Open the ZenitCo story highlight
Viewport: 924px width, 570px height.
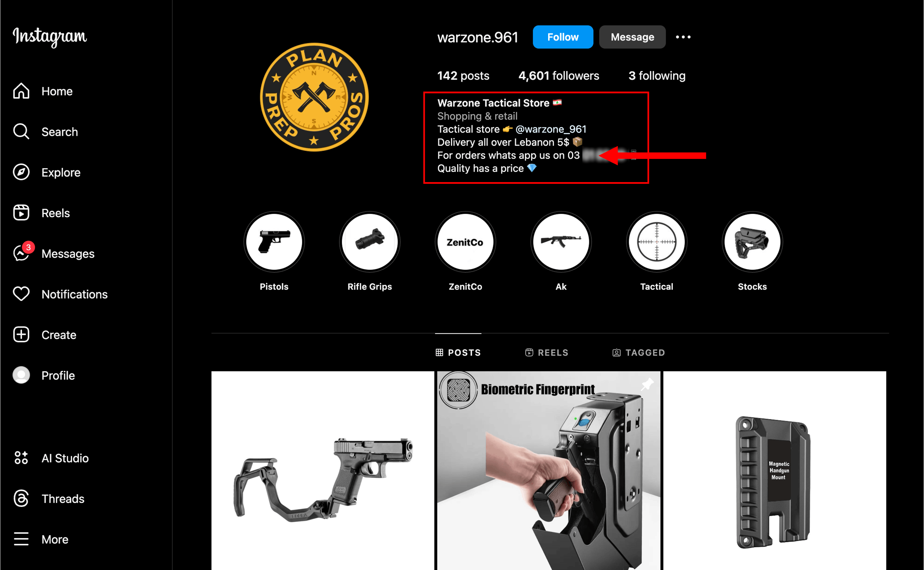pos(465,242)
